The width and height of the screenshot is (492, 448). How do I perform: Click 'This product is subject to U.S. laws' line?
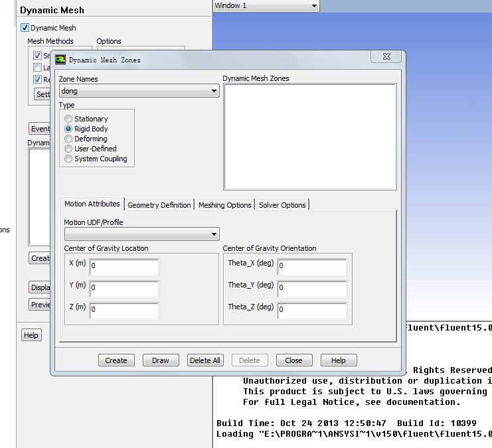tap(365, 391)
